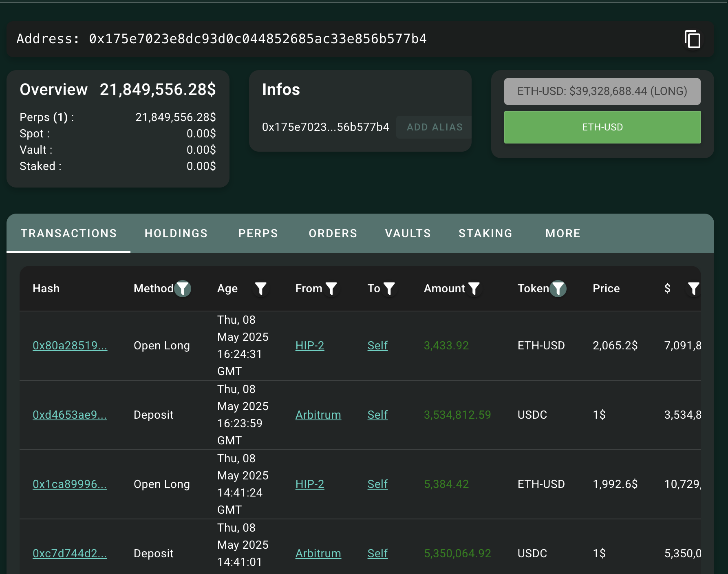Open the Amount column filter icon
728x574 pixels.
[474, 289]
